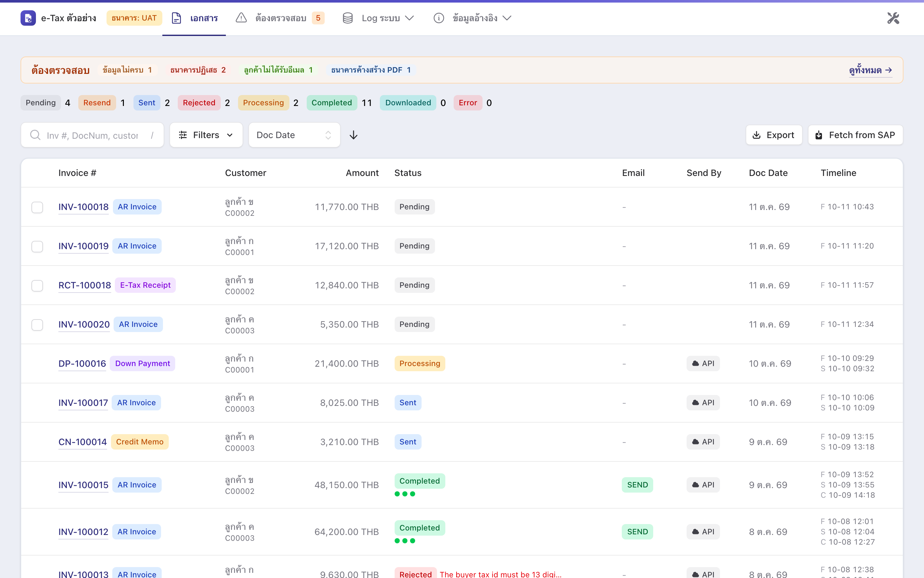Toggle the sort direction arrow

pos(354,135)
